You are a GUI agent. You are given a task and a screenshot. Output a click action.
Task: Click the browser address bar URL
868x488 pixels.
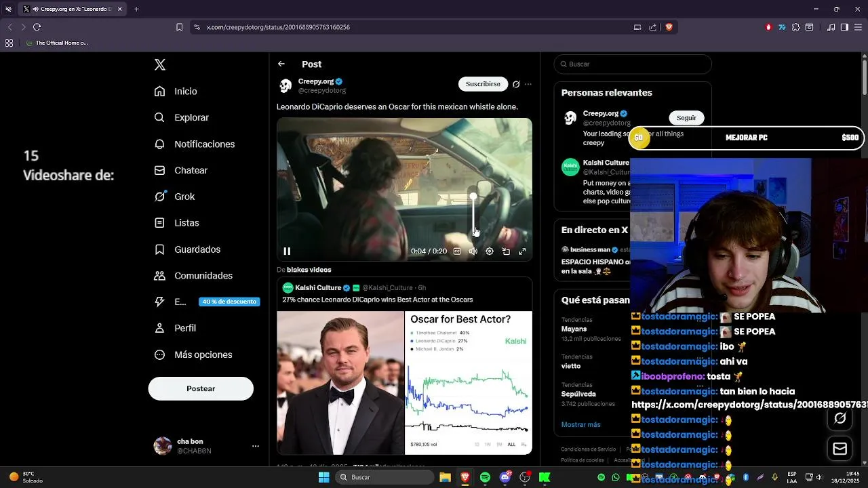coord(278,27)
